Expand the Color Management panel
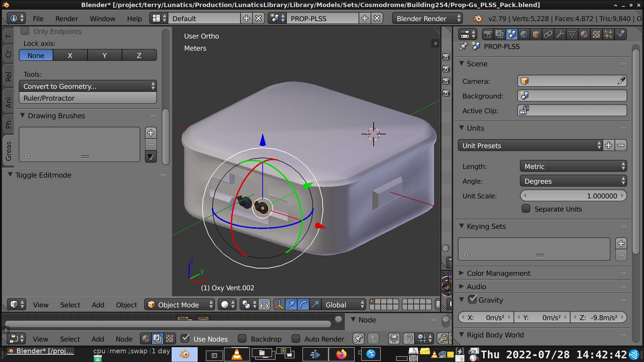Screen dimensions: 644x362 [x=498, y=273]
